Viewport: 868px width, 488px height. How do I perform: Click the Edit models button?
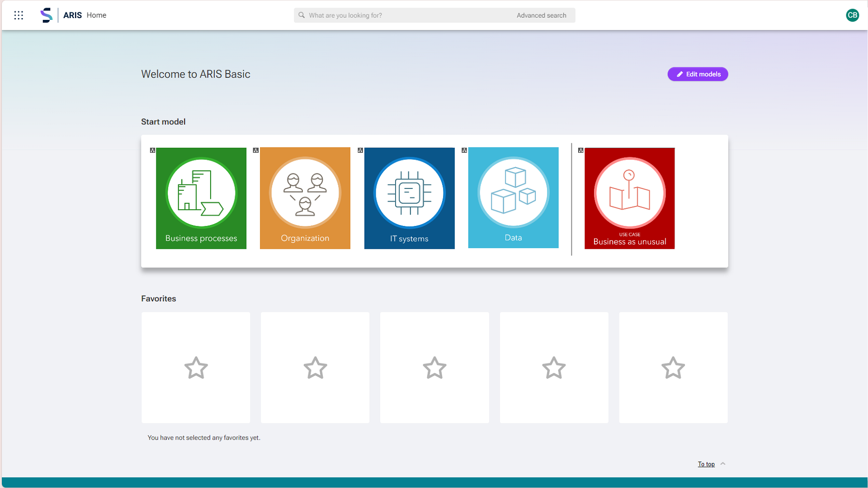698,74
